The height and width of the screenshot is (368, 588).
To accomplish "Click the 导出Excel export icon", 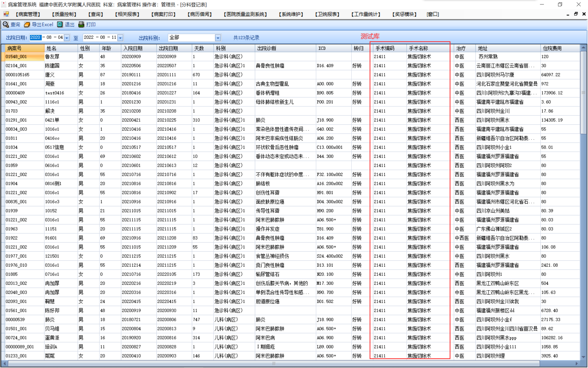I will tap(27, 24).
